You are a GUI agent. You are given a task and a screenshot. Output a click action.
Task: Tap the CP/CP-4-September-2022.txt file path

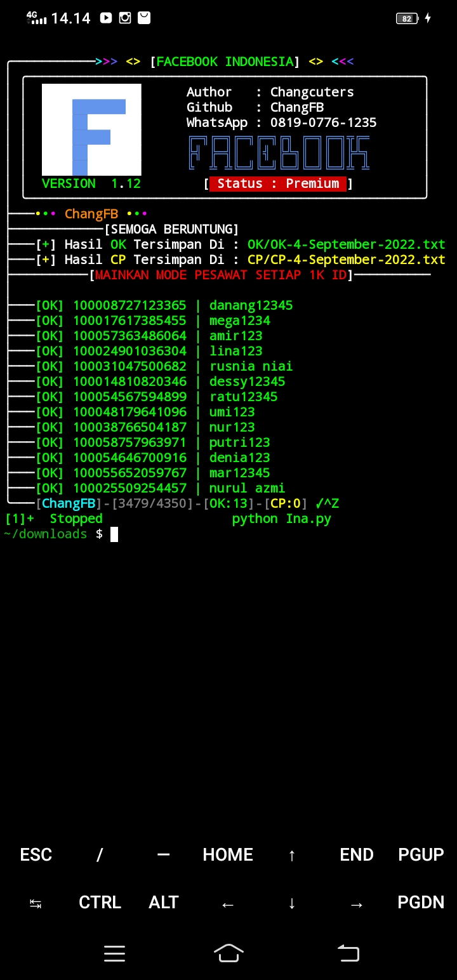pos(347,260)
